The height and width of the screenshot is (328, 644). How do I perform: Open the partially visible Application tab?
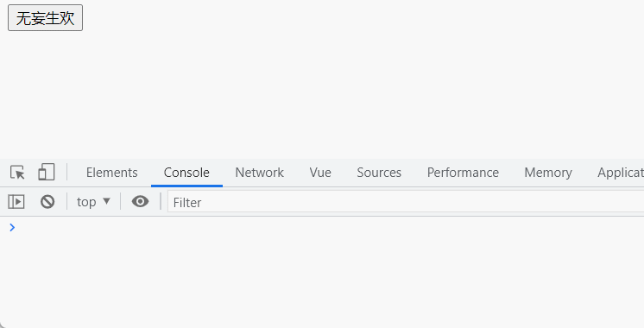(x=621, y=173)
